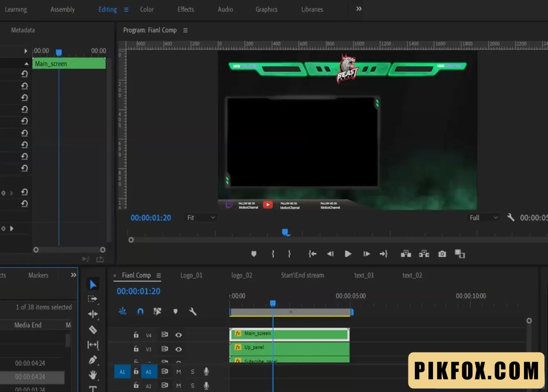The height and width of the screenshot is (392, 548).
Task: Select the Hand tool
Action: (x=93, y=375)
